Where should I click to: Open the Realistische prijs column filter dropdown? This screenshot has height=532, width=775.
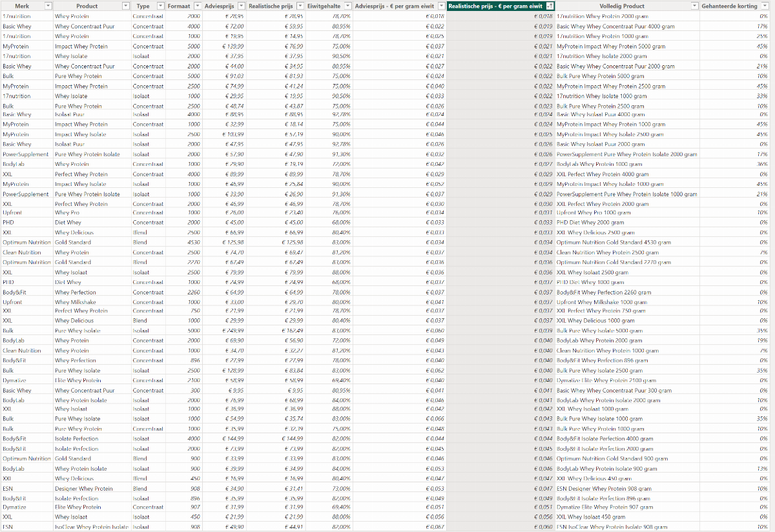[300, 6]
